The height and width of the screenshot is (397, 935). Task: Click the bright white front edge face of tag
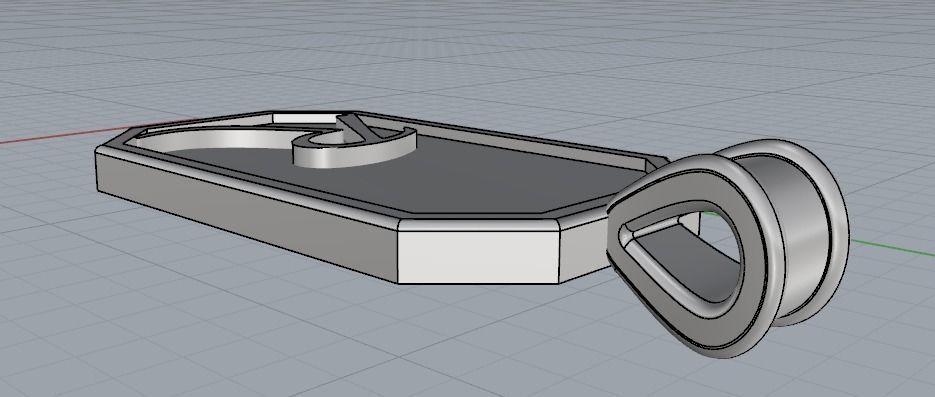point(478,257)
